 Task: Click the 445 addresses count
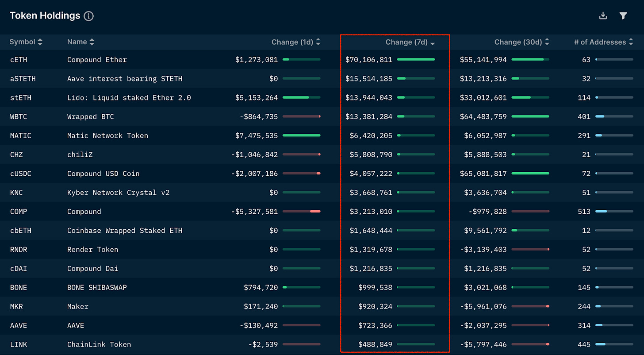[x=584, y=345]
